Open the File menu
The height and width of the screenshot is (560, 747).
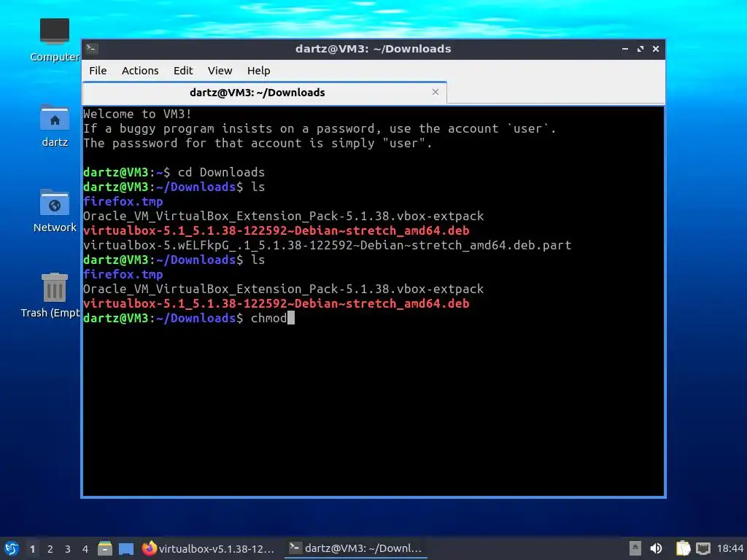click(98, 71)
